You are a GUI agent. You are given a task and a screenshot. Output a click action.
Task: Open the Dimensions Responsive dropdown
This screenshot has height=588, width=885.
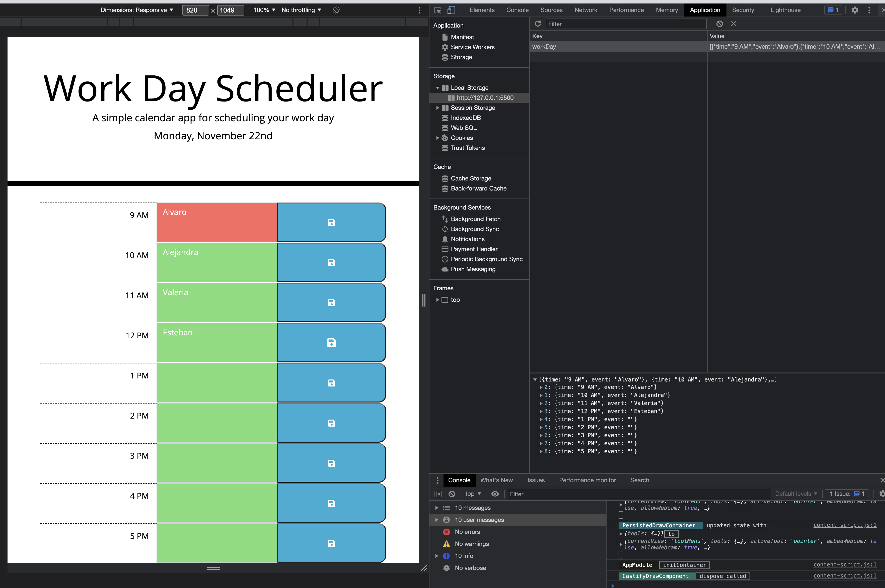pos(137,10)
